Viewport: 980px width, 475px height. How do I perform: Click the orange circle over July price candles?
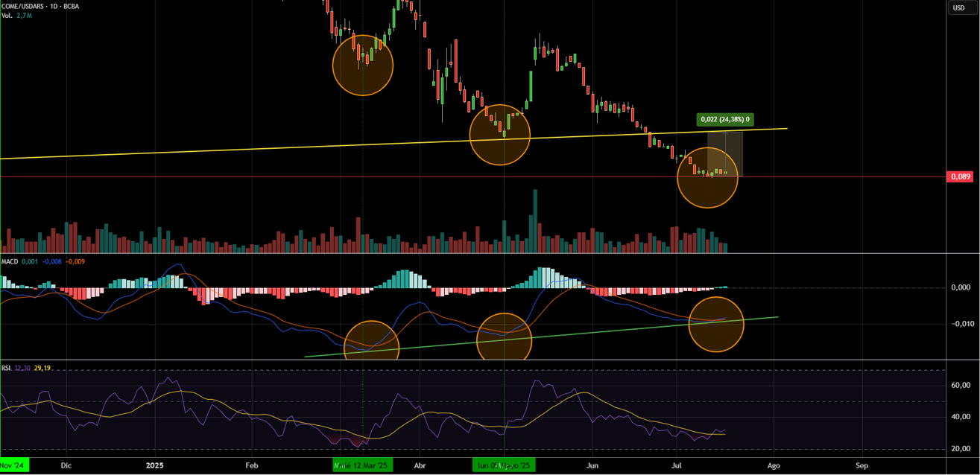tap(707, 177)
